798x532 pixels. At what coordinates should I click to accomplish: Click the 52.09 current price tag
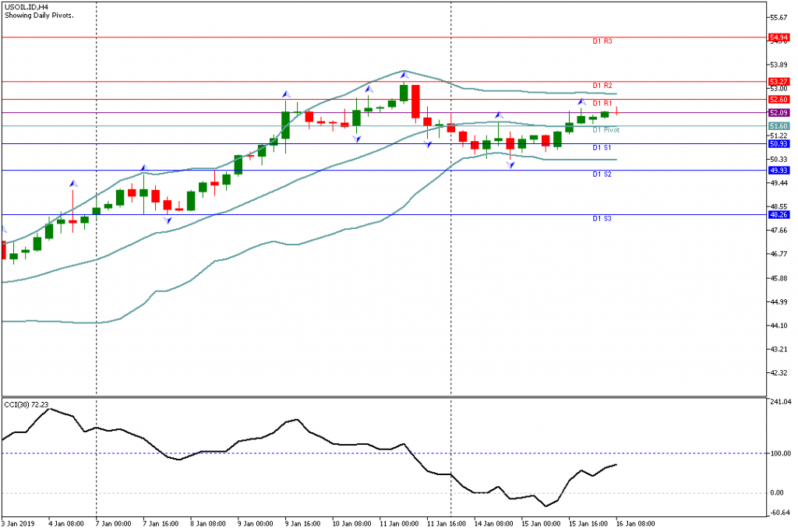tap(777, 113)
